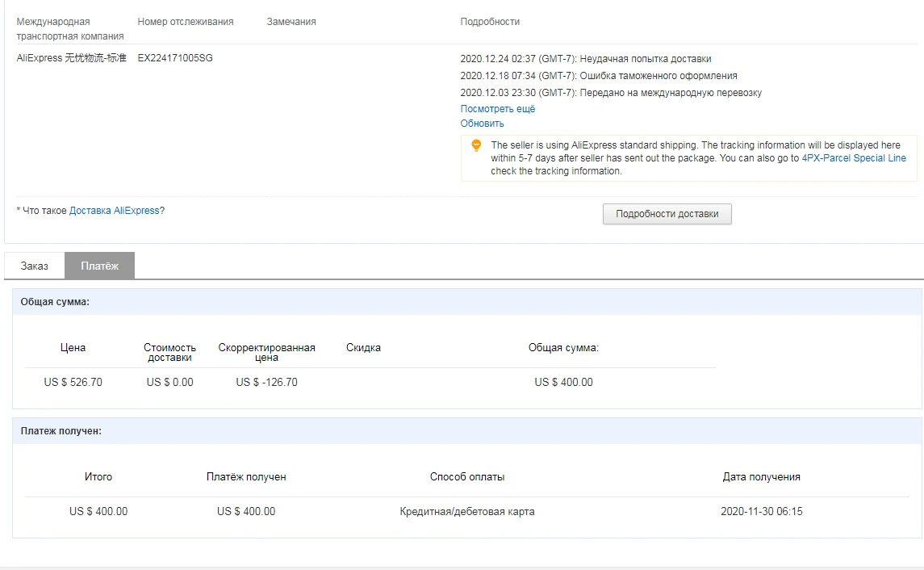Click the lightbulb tip icon
This screenshot has width=924, height=570.
click(x=476, y=145)
